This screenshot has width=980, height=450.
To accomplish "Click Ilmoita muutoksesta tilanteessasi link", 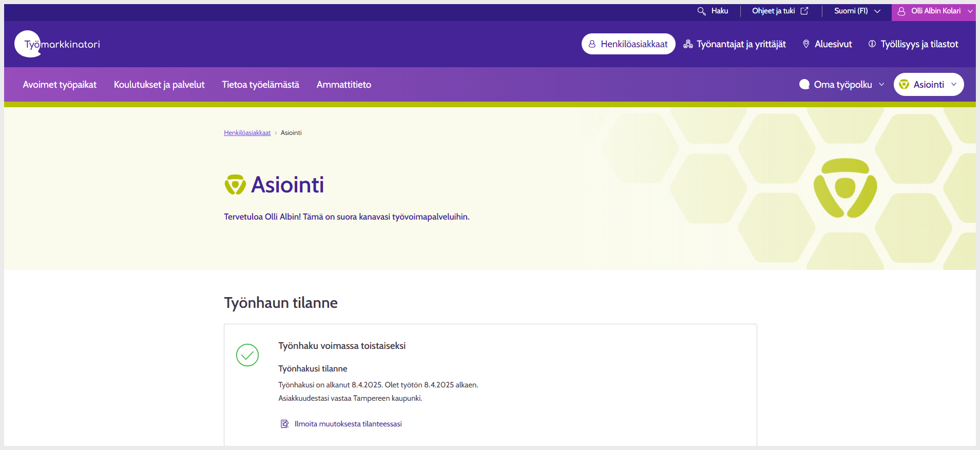I will tap(348, 424).
